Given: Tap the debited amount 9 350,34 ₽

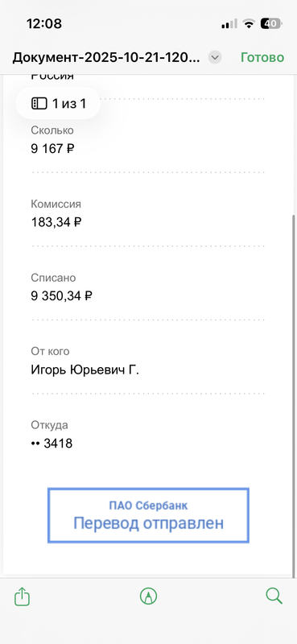Looking at the screenshot, I should [62, 295].
